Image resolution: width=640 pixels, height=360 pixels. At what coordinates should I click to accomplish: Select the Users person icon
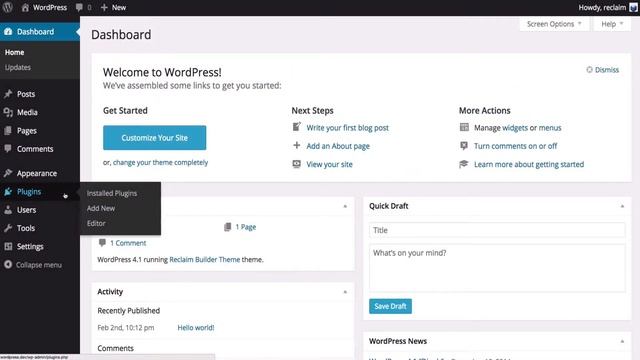(x=8, y=210)
